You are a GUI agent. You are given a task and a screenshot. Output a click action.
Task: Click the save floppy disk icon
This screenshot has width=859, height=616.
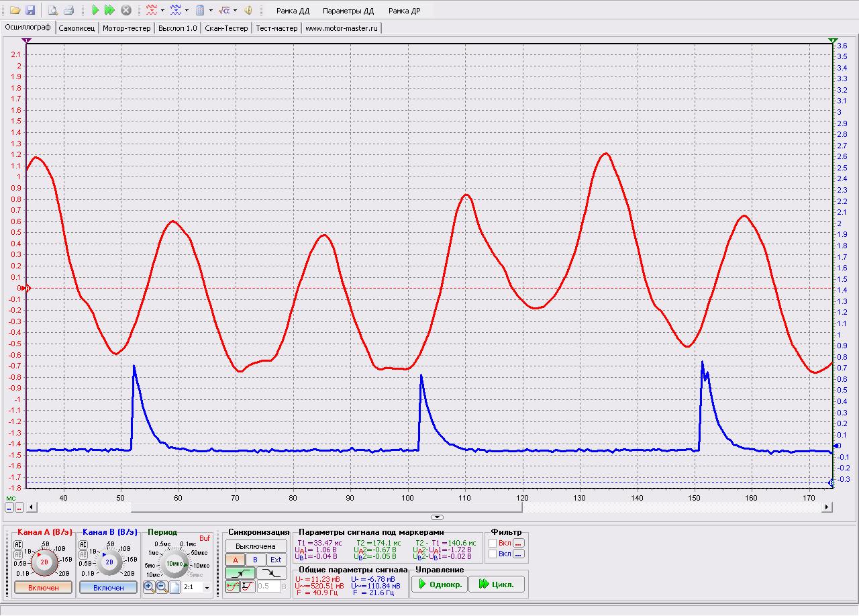point(30,10)
